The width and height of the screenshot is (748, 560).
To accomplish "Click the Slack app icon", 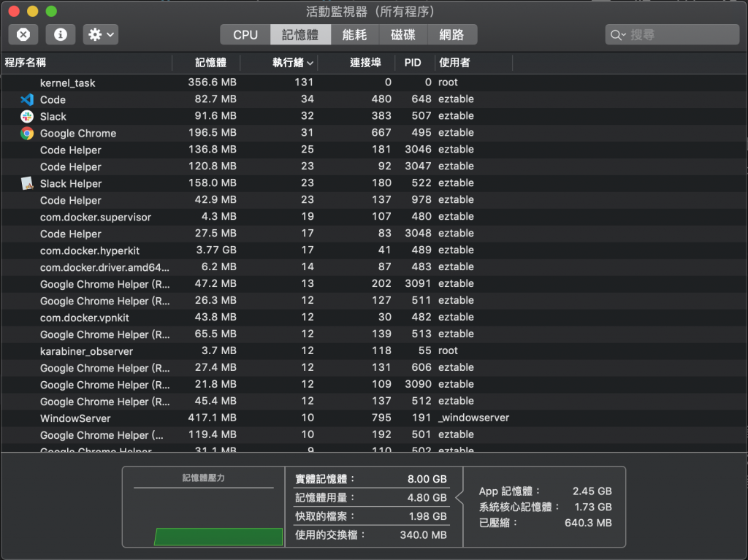I will point(27,116).
